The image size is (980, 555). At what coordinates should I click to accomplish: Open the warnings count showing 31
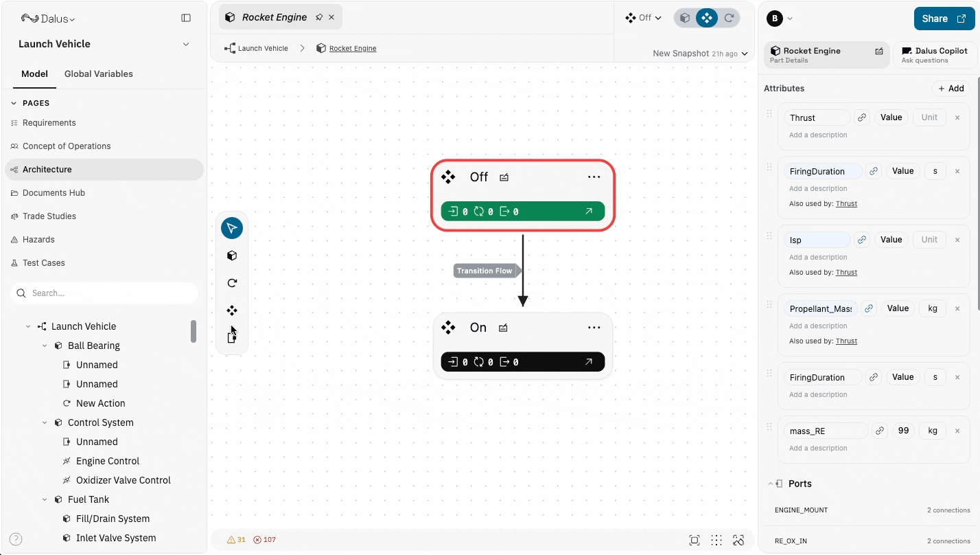click(x=236, y=540)
